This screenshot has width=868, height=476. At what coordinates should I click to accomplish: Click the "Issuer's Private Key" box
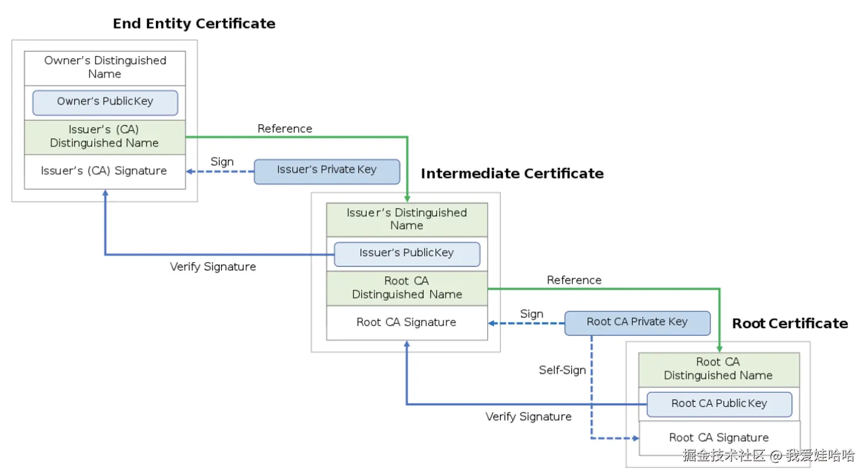(x=327, y=171)
